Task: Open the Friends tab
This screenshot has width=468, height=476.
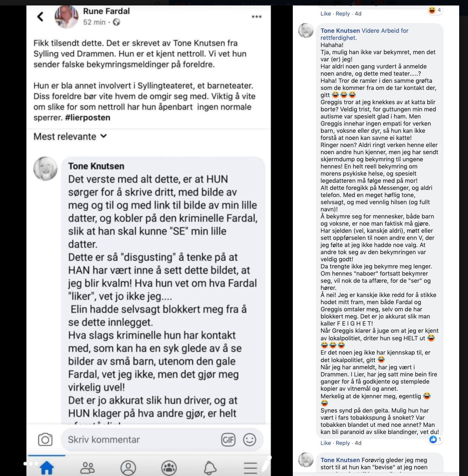Action: point(87,468)
